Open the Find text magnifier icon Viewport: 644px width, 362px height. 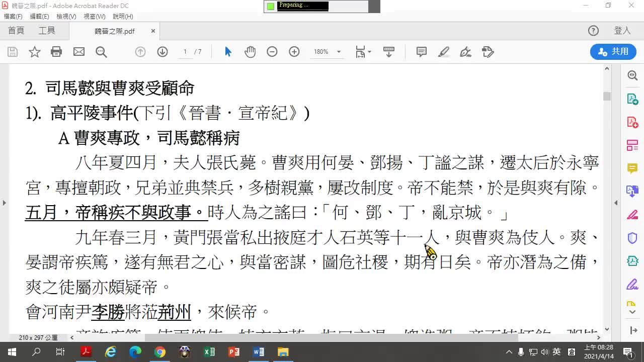101,52
